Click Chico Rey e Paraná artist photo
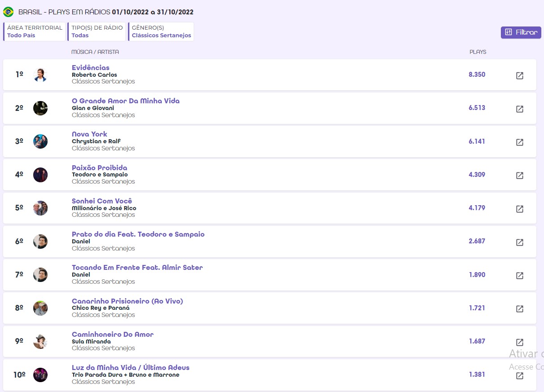The height and width of the screenshot is (392, 544). [40, 308]
